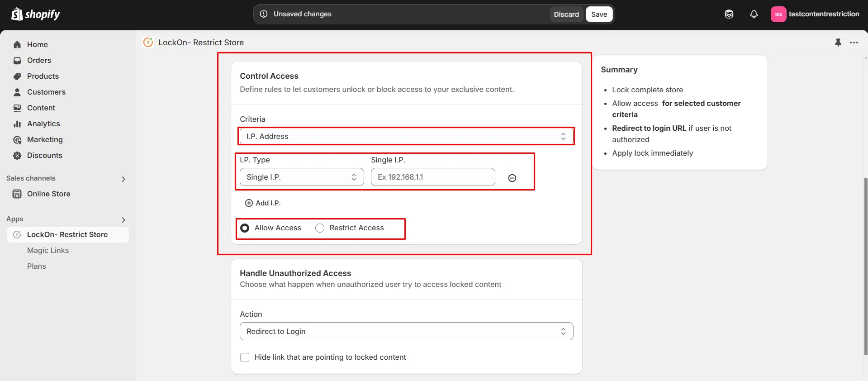Open Plans page
This screenshot has width=868, height=381.
(x=37, y=266)
